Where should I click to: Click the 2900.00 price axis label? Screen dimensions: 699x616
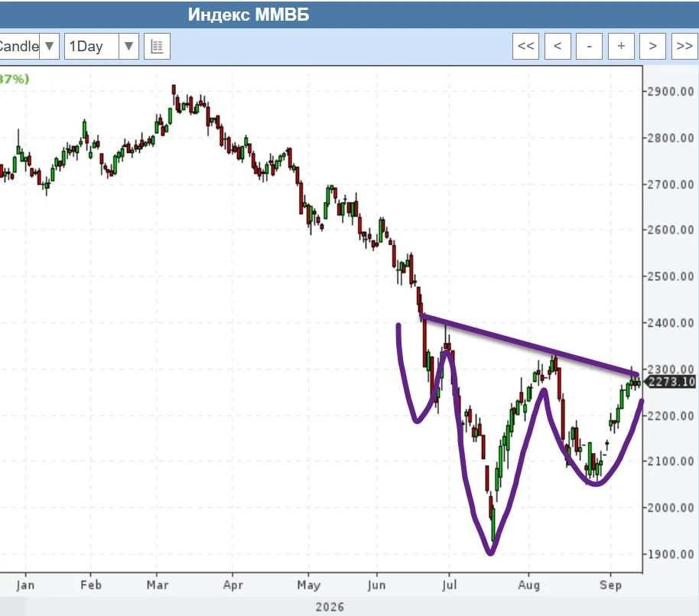671,91
